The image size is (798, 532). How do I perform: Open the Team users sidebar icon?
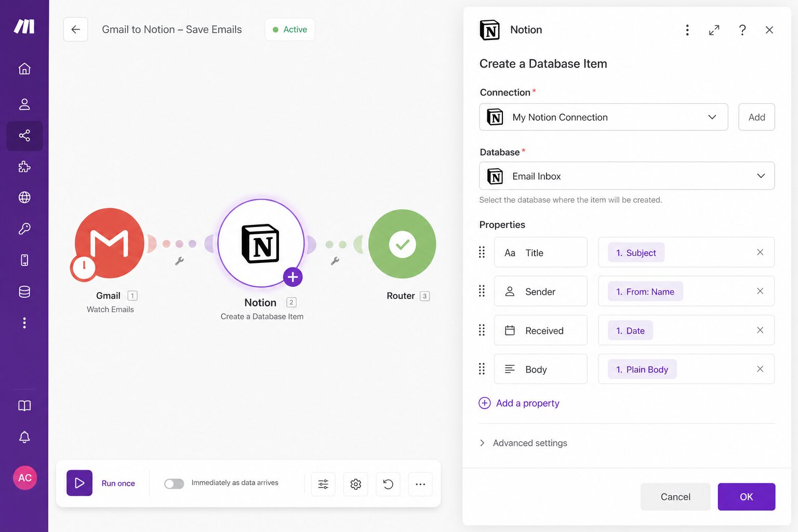[x=24, y=104]
